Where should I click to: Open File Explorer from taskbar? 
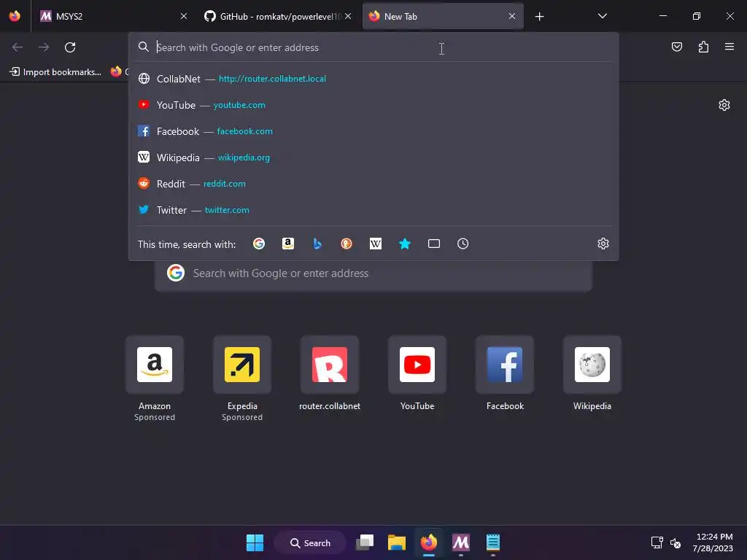coord(396,542)
